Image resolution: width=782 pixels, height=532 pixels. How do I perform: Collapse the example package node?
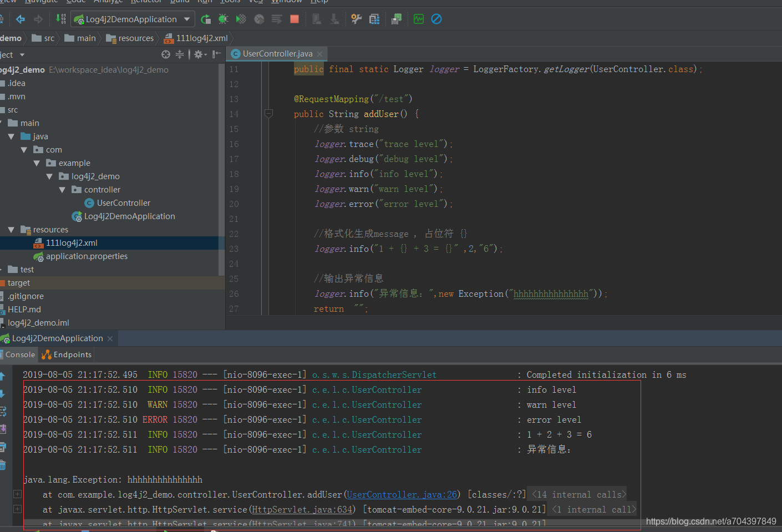[37, 163]
